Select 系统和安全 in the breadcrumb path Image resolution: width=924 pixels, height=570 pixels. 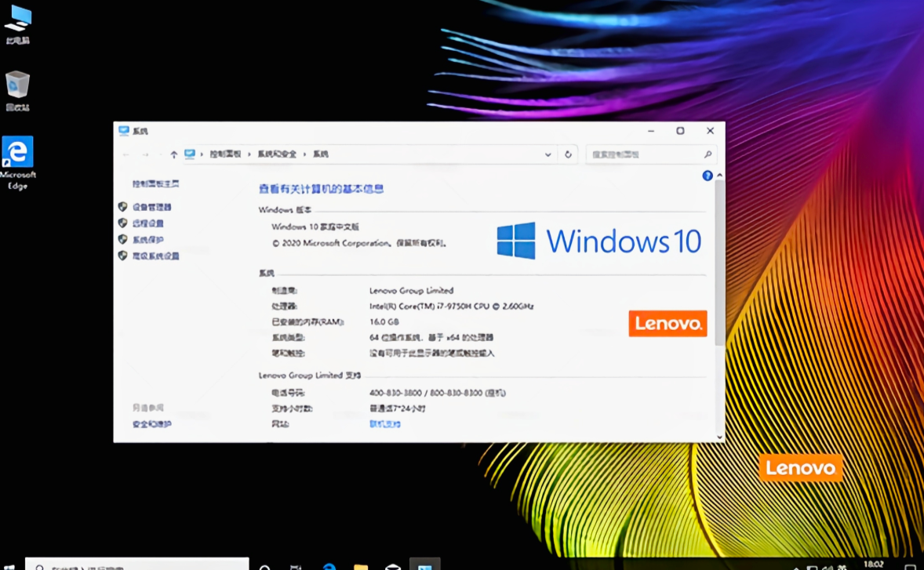[x=277, y=154]
